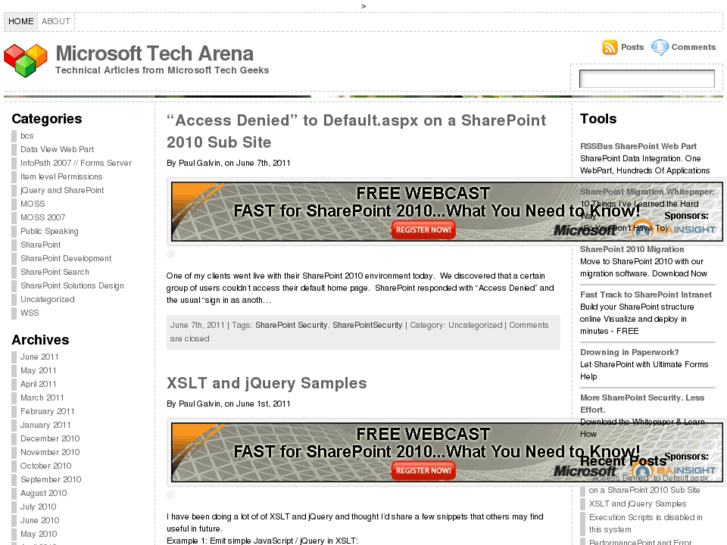Open the December 2010 archive
The width and height of the screenshot is (727, 545).
[50, 439]
